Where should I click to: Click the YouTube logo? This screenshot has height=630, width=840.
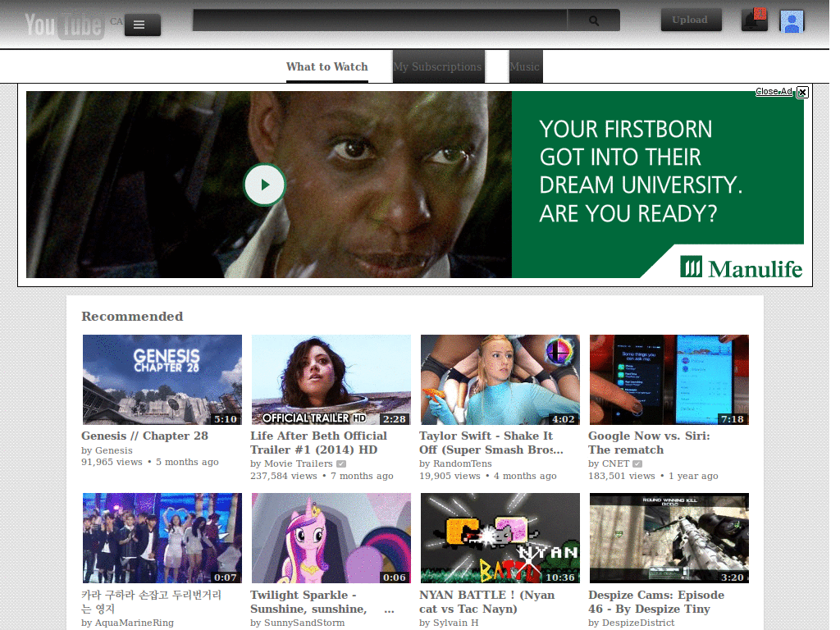point(64,25)
